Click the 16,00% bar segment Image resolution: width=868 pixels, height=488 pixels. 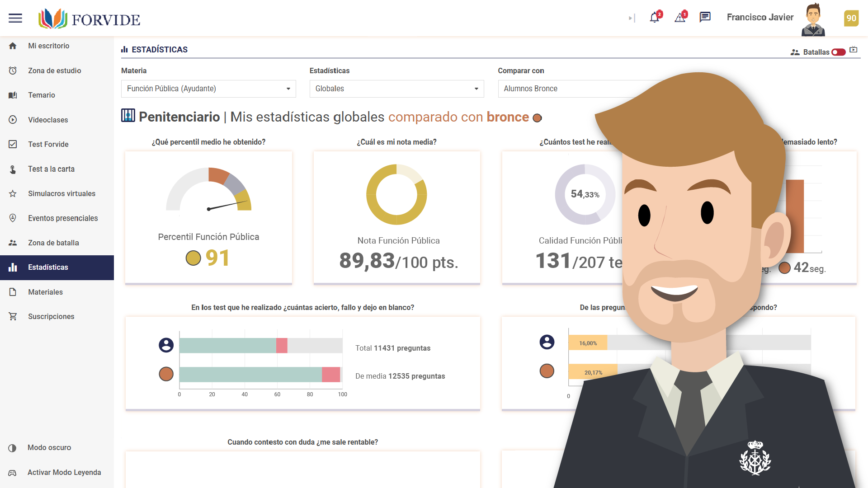click(588, 343)
